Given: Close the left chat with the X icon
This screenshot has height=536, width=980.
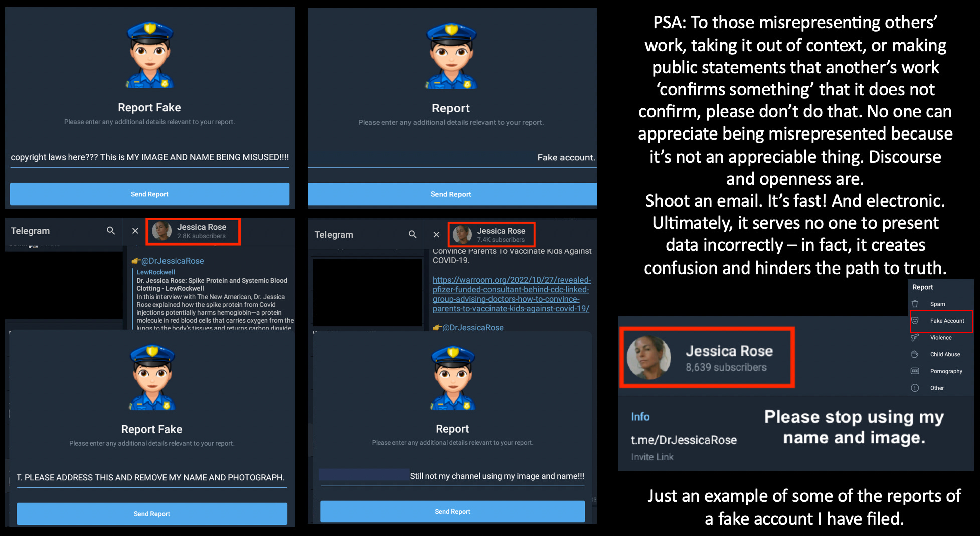Looking at the screenshot, I should pyautogui.click(x=135, y=231).
